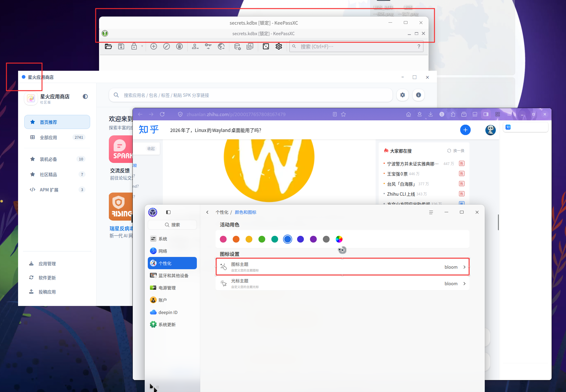This screenshot has height=392, width=566.
Task: Click the browser home icon
Action: pos(408,114)
